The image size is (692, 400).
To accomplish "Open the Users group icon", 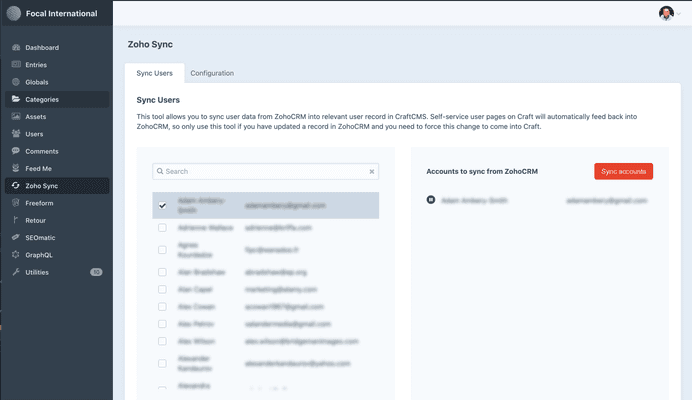I will pos(16,134).
